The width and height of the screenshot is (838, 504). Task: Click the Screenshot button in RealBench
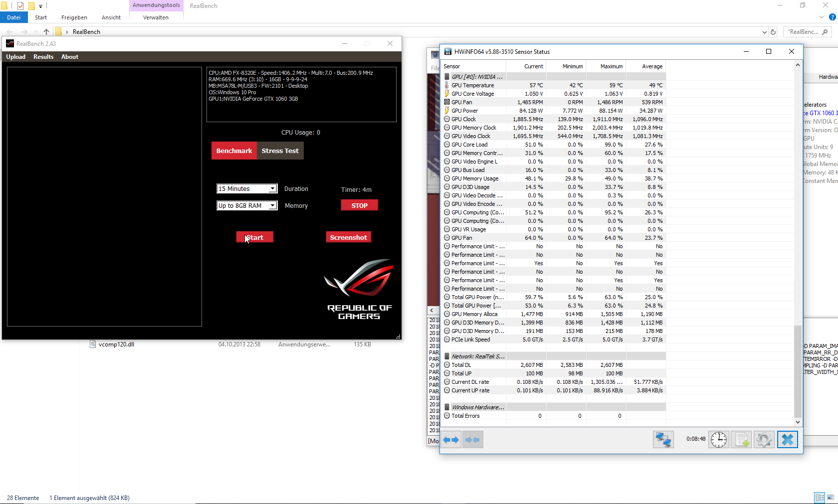pos(349,237)
